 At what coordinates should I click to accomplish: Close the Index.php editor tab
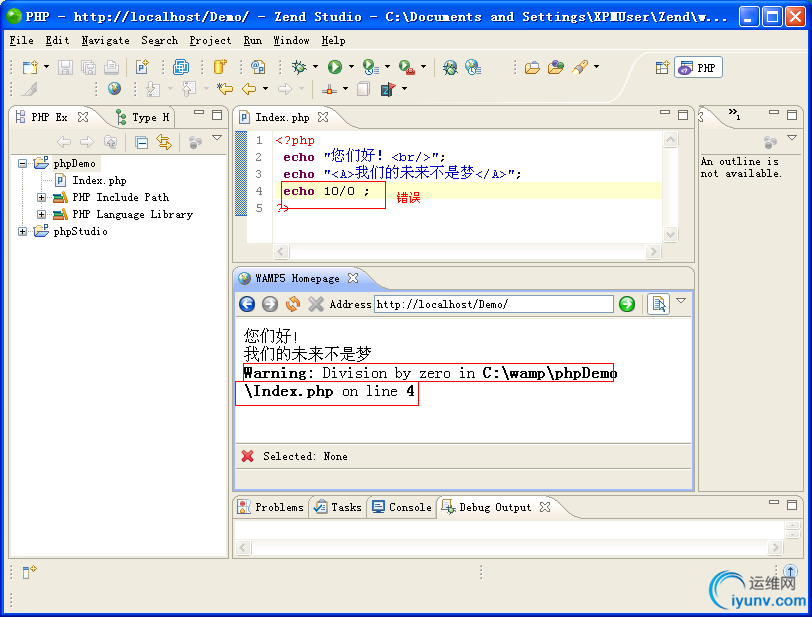pos(323,117)
